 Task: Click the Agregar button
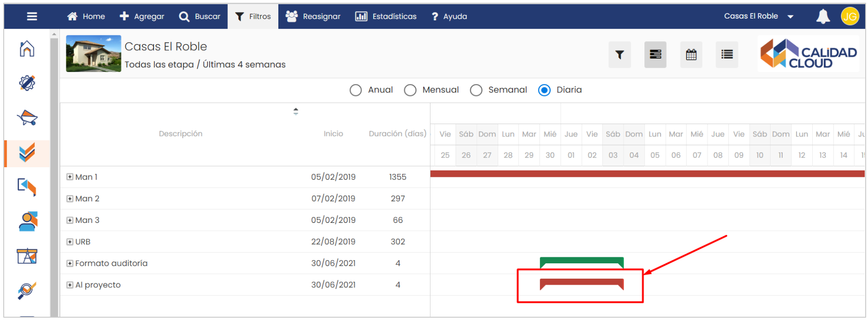[x=142, y=17]
